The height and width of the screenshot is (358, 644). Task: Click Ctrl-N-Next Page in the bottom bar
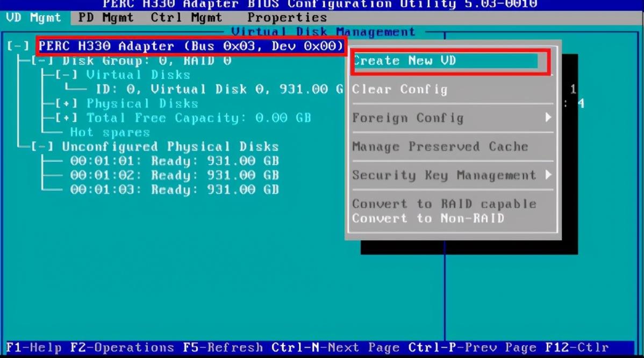coord(335,348)
